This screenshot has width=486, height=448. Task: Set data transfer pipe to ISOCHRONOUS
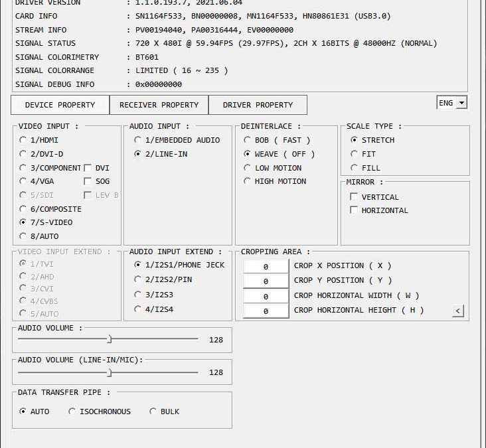72,411
